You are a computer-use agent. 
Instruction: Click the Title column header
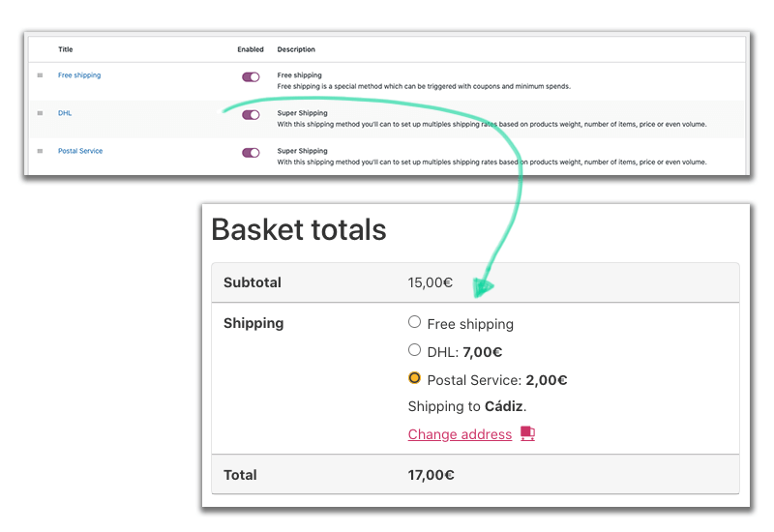65,49
